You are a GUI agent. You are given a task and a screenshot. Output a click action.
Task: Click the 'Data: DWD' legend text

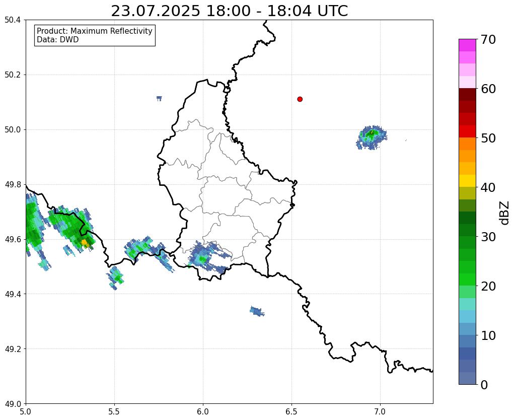click(x=58, y=40)
